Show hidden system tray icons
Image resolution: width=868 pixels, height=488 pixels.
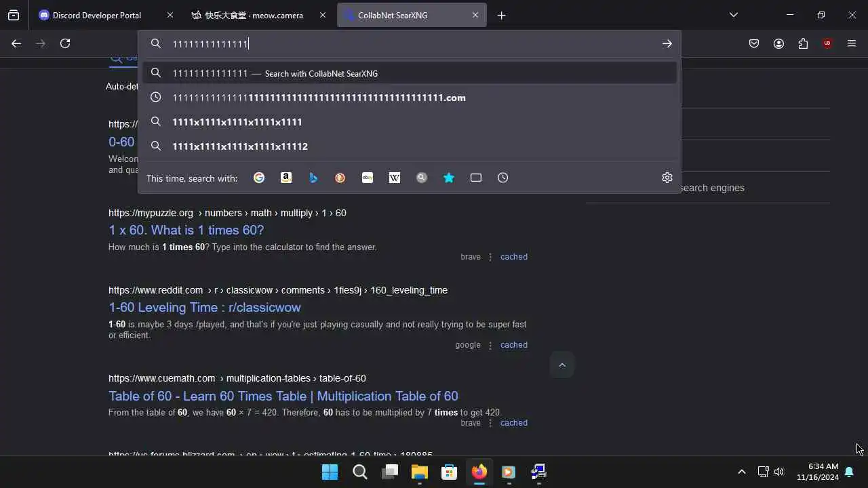(741, 472)
